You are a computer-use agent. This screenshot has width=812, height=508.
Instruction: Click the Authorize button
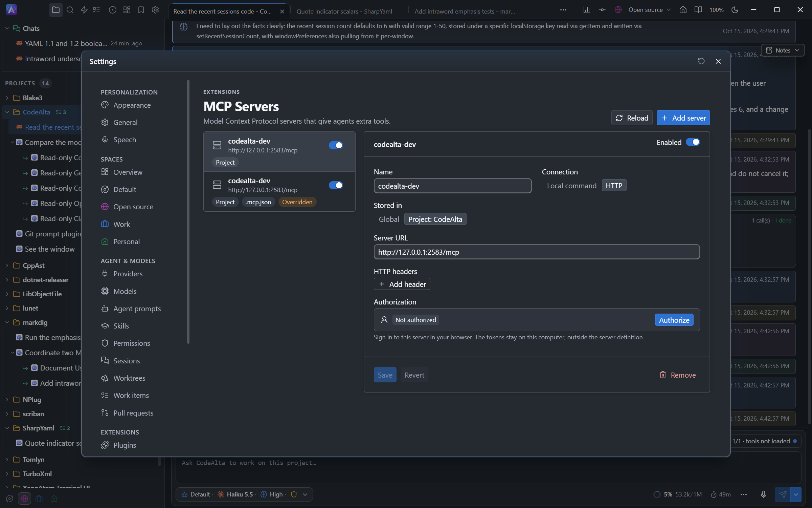point(674,320)
